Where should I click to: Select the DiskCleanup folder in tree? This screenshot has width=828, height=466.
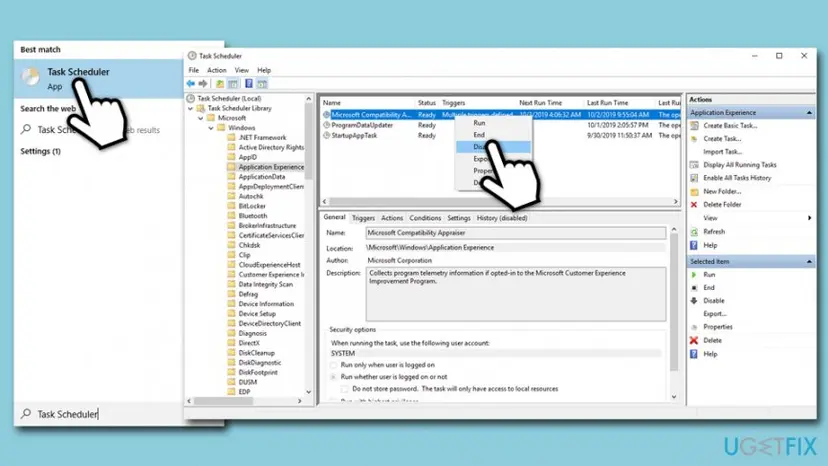[x=256, y=353]
